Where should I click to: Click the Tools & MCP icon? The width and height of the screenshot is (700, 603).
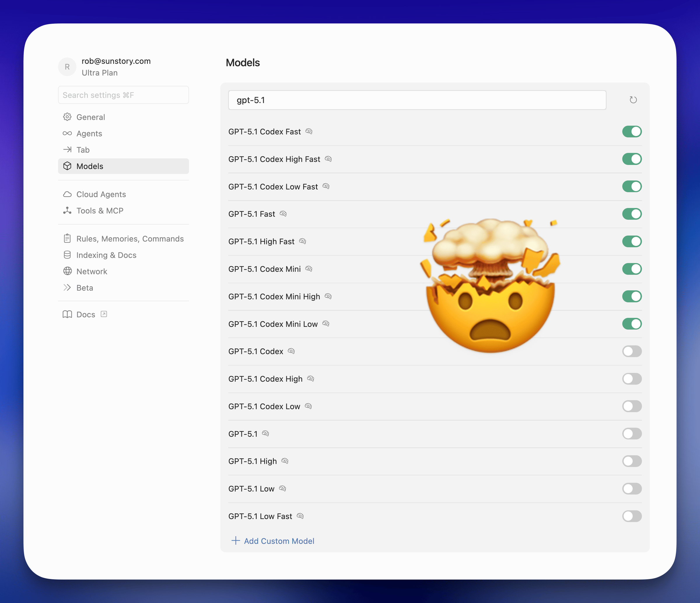tap(67, 211)
